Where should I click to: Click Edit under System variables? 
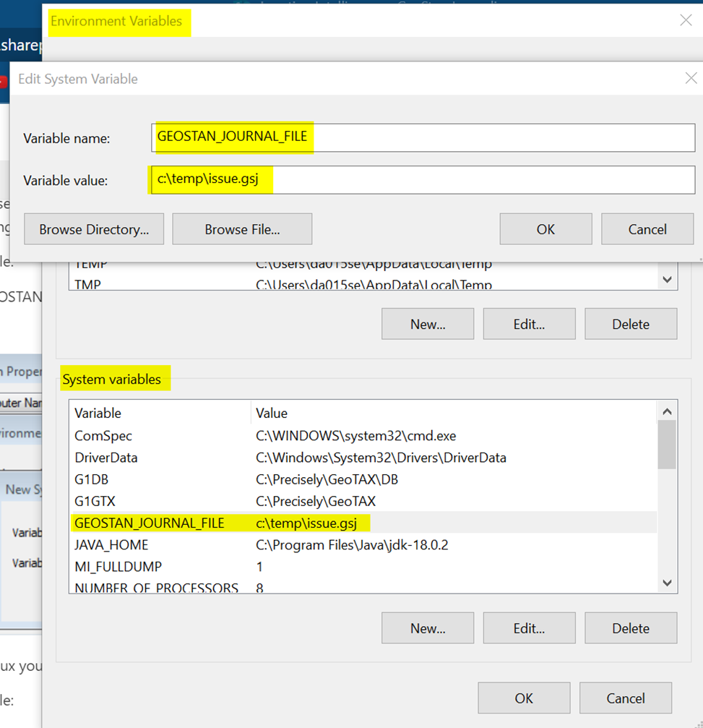coord(529,628)
